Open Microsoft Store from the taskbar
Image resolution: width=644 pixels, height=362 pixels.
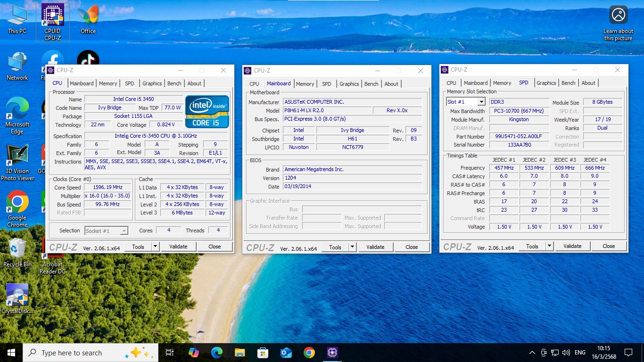pos(263,353)
